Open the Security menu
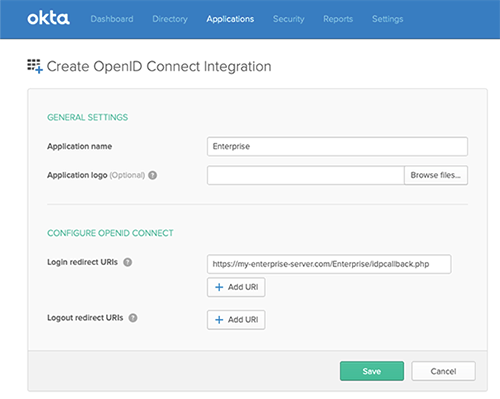Image resolution: width=500 pixels, height=399 pixels. click(289, 19)
